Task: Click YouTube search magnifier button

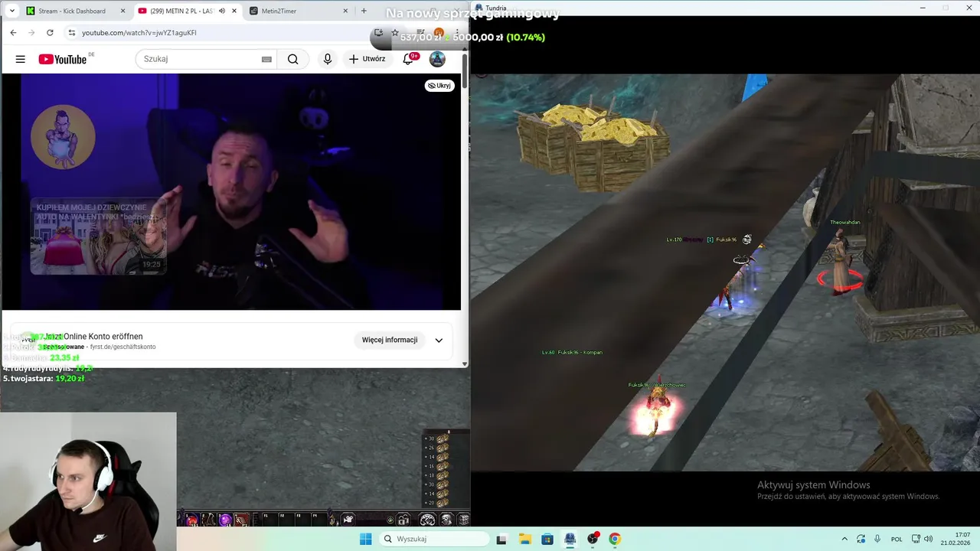Action: point(292,59)
